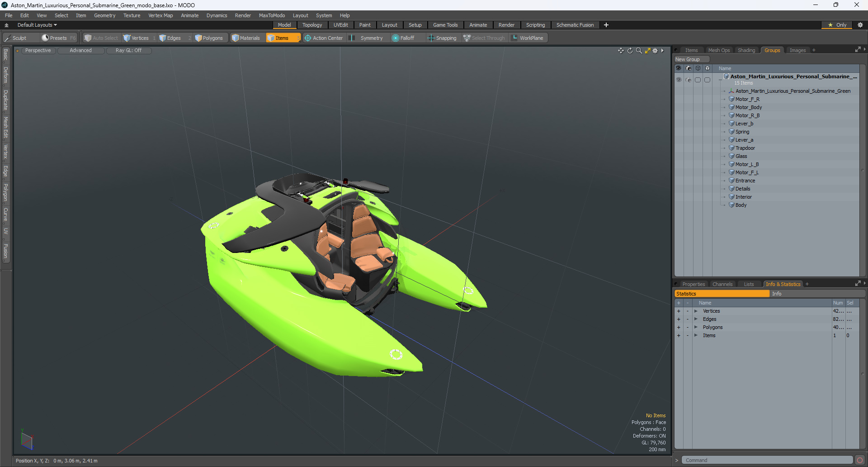Maximize the viewport with the expand icon
868x467 pixels.
pyautogui.click(x=647, y=51)
